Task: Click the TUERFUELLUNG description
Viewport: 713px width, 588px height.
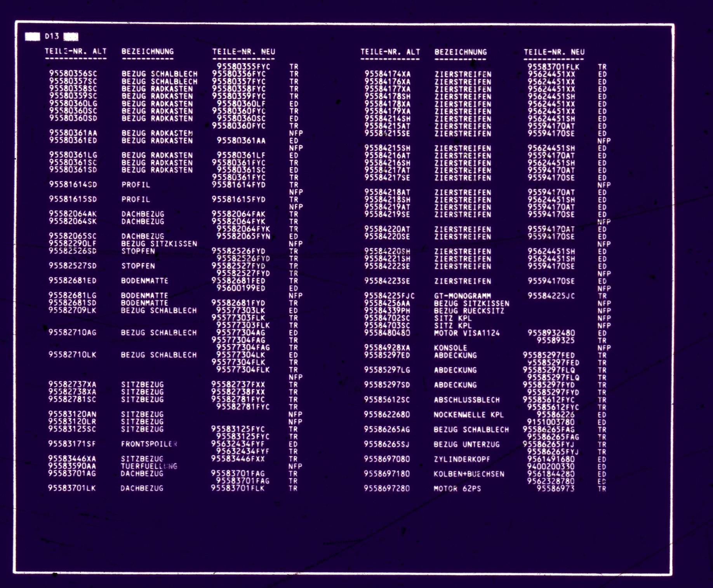Action: click(150, 466)
